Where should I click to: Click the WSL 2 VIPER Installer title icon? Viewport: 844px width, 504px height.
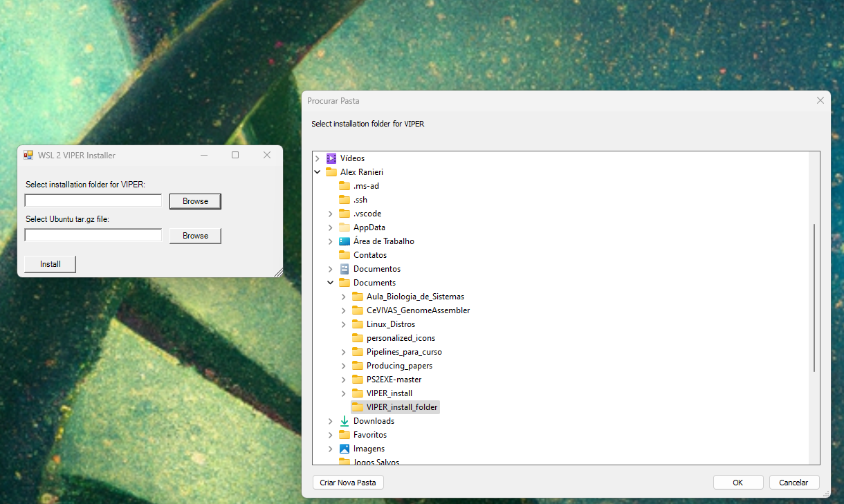click(28, 155)
